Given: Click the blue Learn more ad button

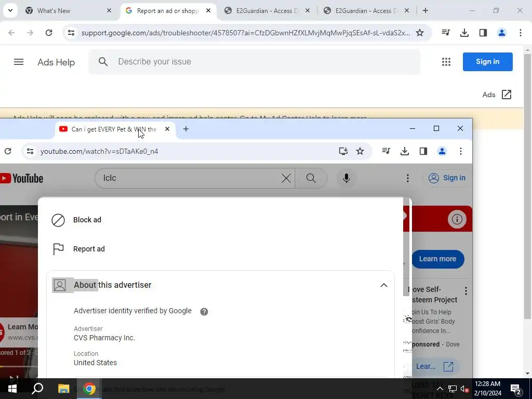Looking at the screenshot, I should tap(437, 259).
